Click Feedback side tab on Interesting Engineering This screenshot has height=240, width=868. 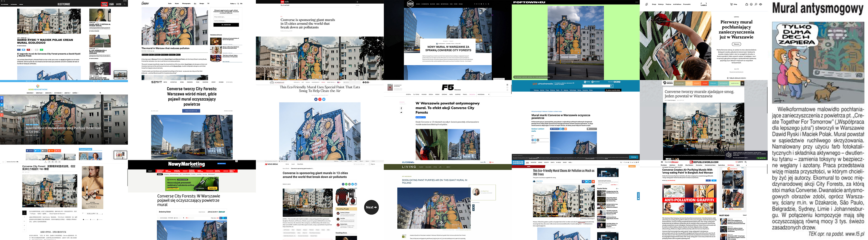[639, 196]
